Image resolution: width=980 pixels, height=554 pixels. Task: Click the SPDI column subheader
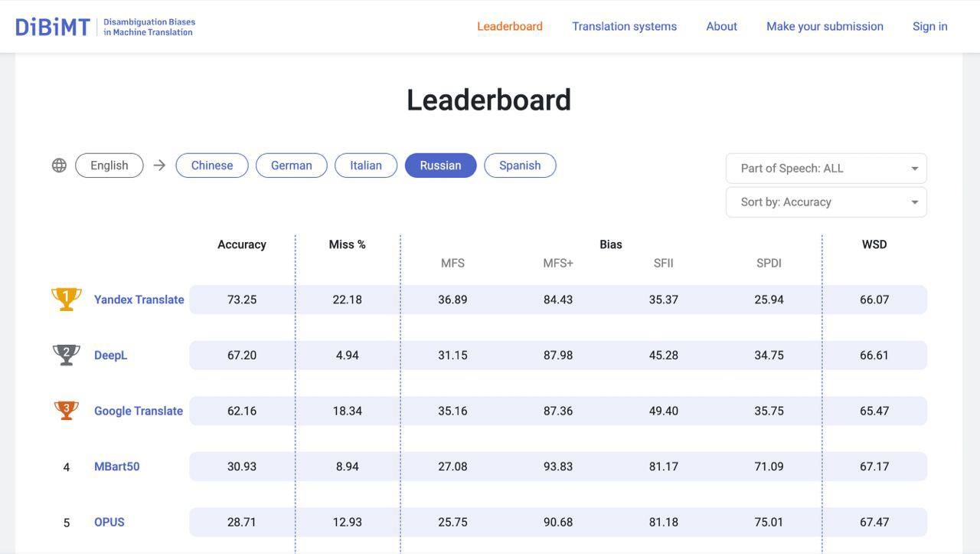tap(769, 263)
